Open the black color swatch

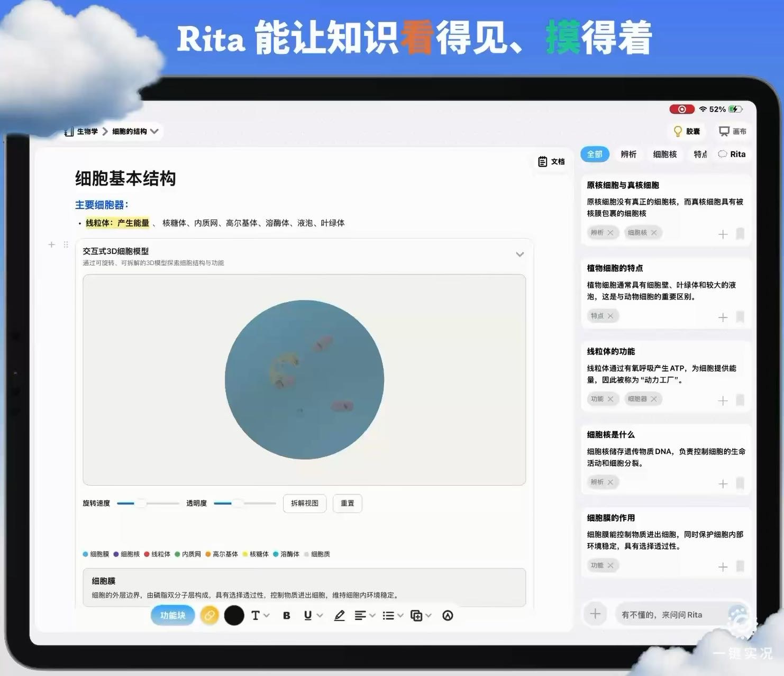(234, 615)
